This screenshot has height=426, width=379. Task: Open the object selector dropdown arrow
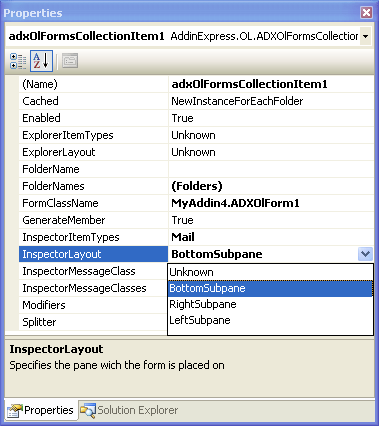tap(366, 36)
